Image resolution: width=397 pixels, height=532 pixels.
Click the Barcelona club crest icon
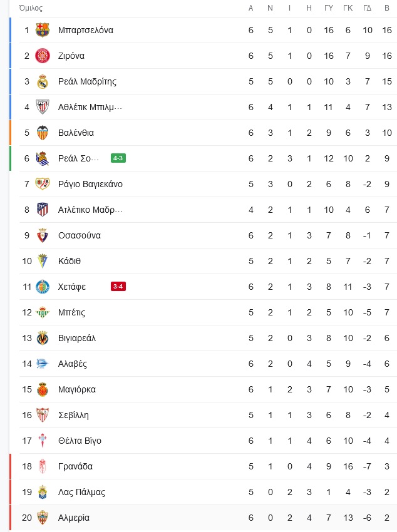(x=43, y=30)
